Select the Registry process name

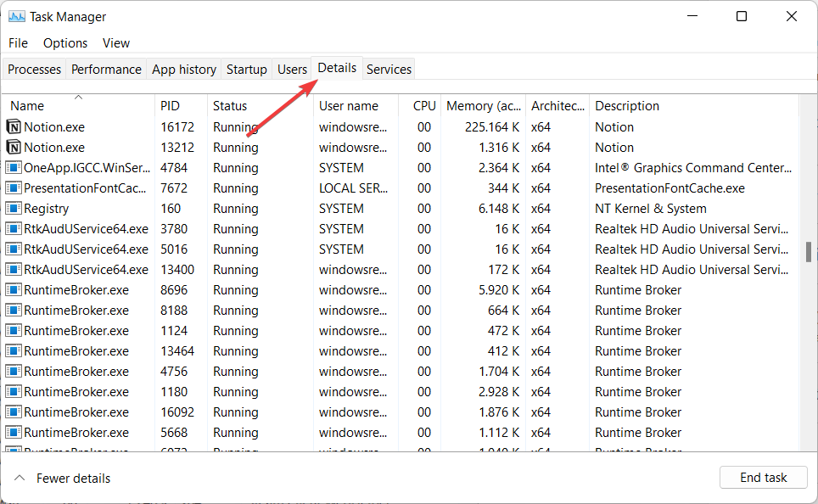[x=47, y=208]
